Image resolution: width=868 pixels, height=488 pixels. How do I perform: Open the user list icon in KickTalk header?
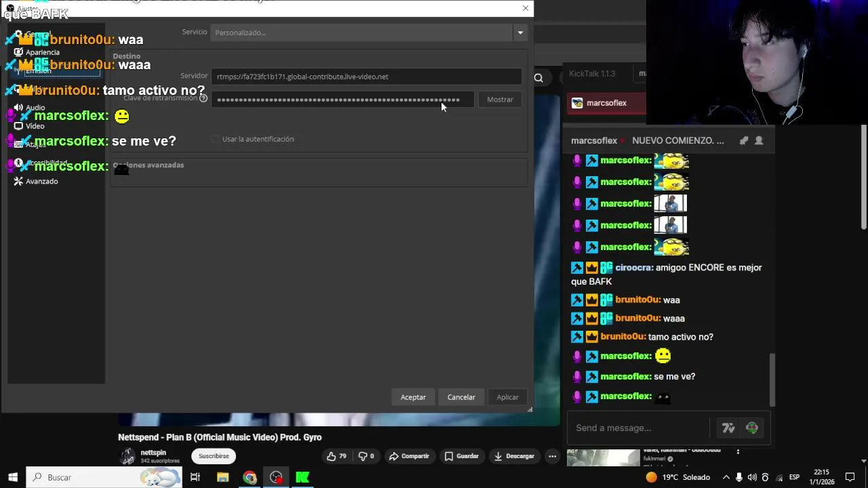coord(759,140)
